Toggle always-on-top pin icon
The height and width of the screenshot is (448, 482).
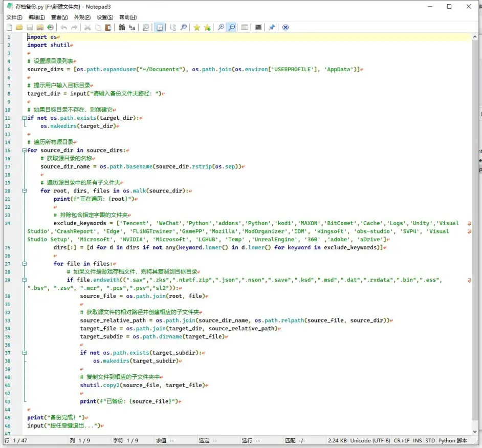click(272, 27)
